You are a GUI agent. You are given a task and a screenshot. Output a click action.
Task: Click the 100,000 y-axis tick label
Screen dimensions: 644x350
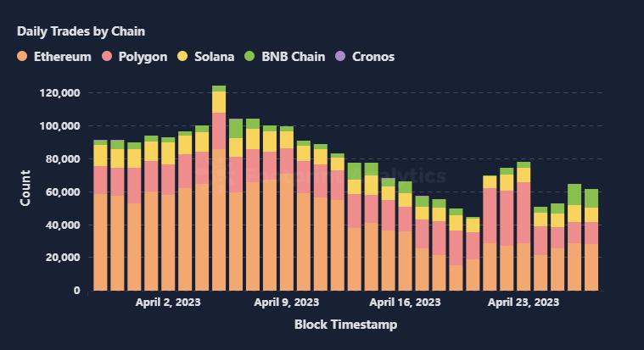click(x=60, y=126)
